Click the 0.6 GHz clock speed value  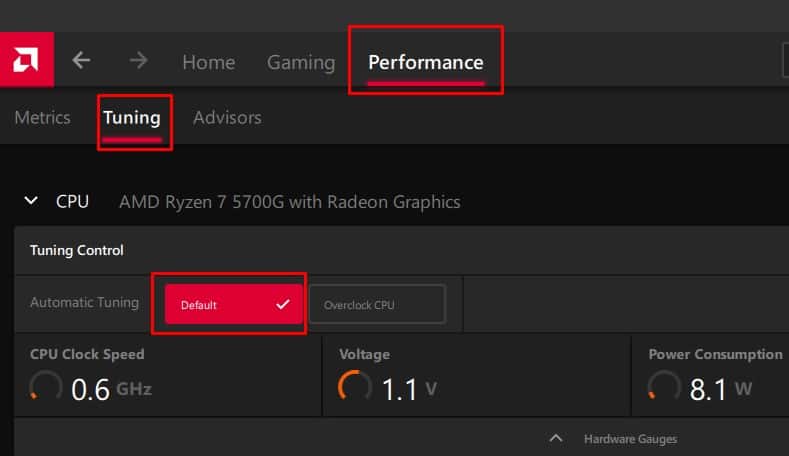pos(111,390)
